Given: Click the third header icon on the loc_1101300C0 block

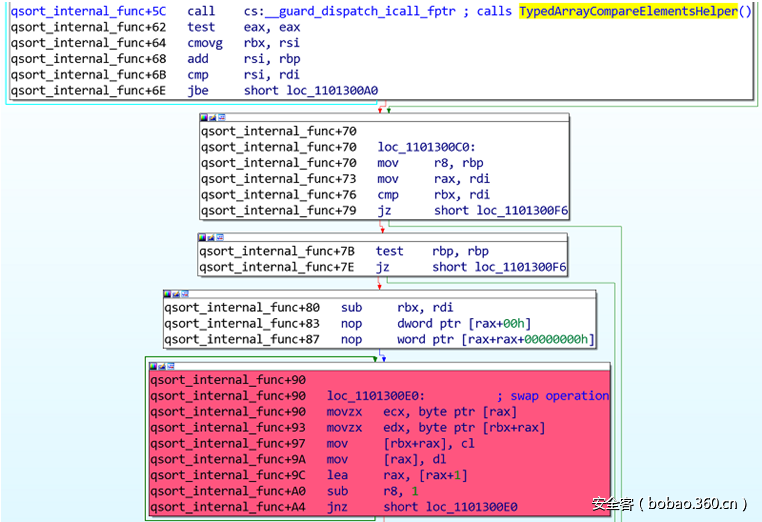Looking at the screenshot, I should (x=222, y=118).
